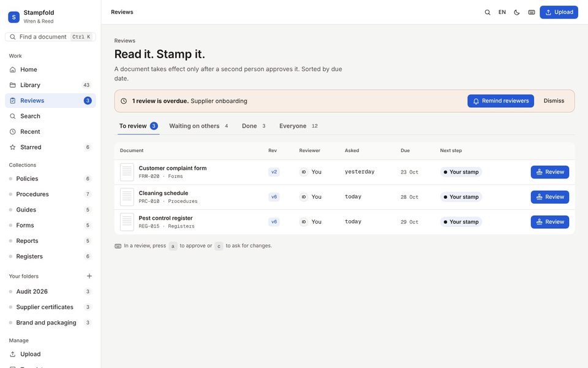Viewport: 588px width, 368px height.
Task: Click Upload under Manage in sidebar
Action: tap(50, 354)
